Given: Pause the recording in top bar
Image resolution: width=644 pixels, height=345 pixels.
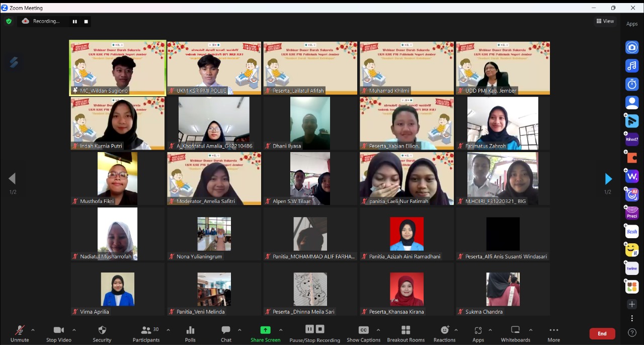Looking at the screenshot, I should (75, 22).
